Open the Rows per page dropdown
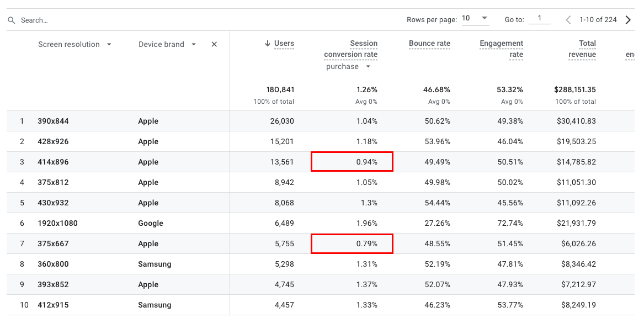644x323 pixels. point(475,18)
